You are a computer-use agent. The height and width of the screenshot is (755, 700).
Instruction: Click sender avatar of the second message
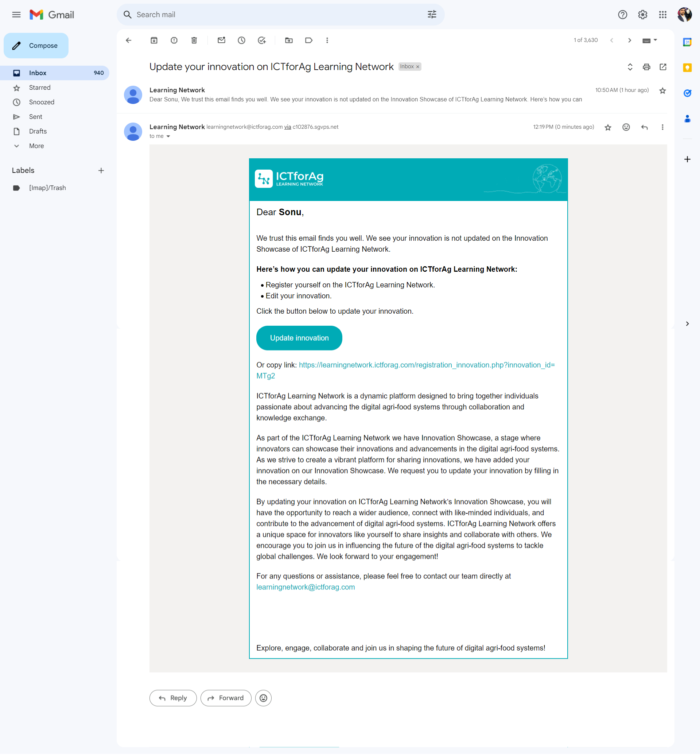pyautogui.click(x=133, y=132)
